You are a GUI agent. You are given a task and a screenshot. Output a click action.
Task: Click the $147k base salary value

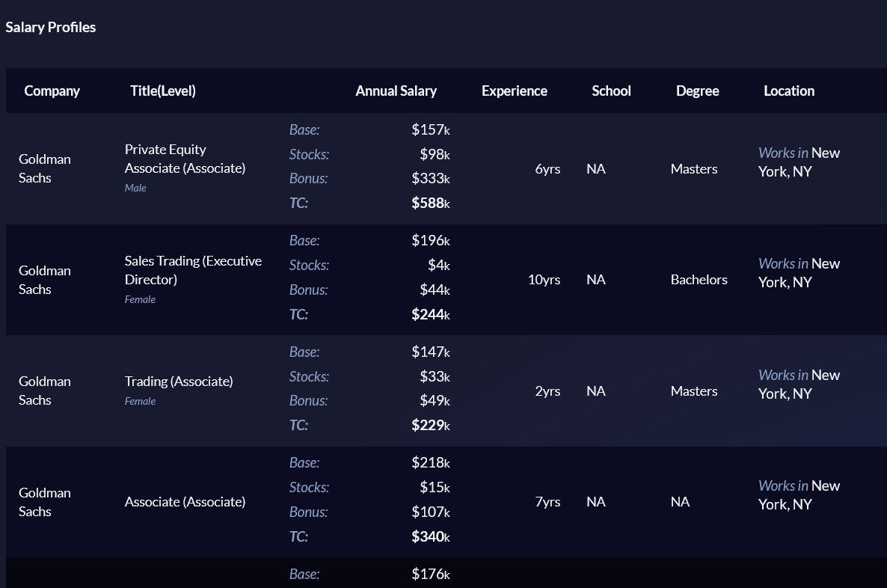[x=431, y=352]
